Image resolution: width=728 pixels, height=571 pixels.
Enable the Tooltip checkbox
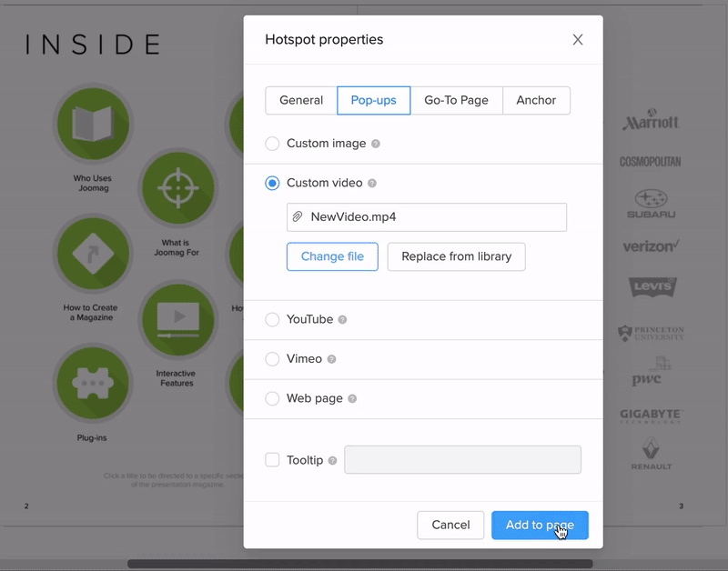272,460
